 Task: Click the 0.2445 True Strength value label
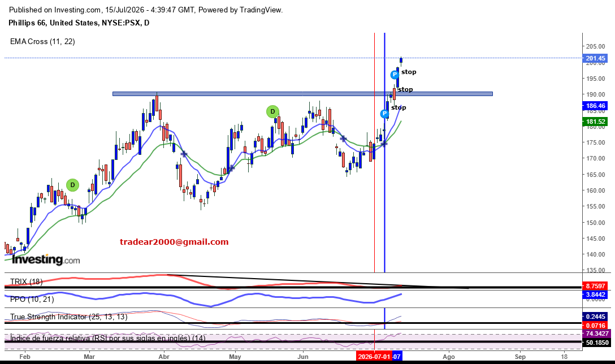595,317
